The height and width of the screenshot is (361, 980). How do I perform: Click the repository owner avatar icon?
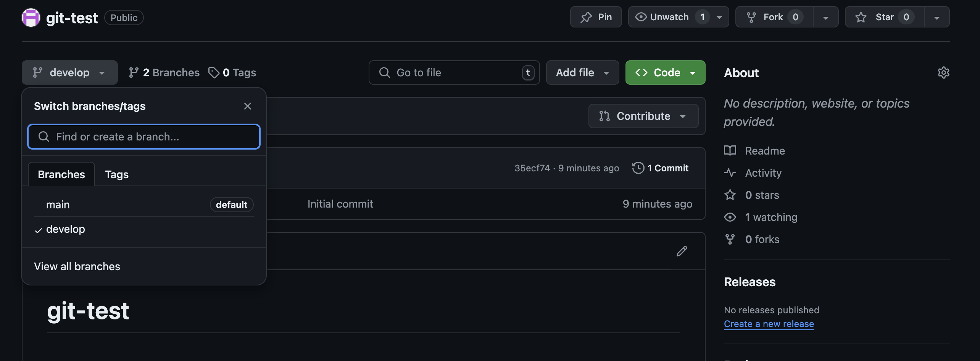point(31,18)
